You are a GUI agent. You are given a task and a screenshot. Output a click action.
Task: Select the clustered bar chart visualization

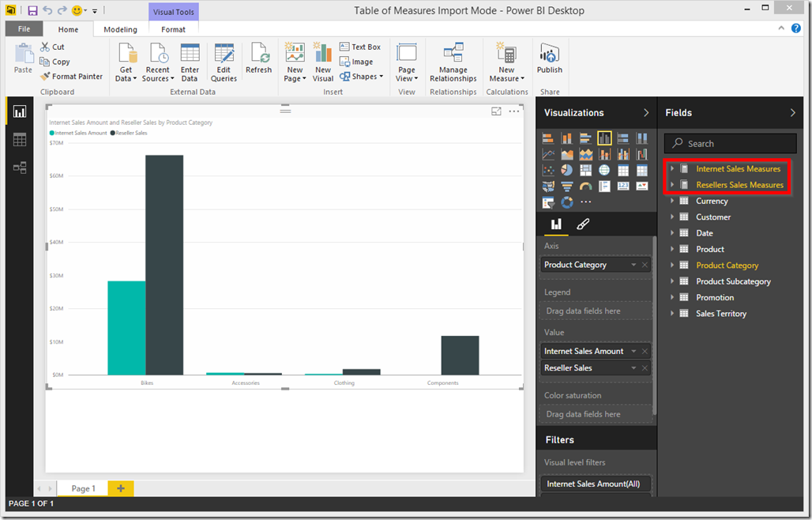(x=585, y=138)
